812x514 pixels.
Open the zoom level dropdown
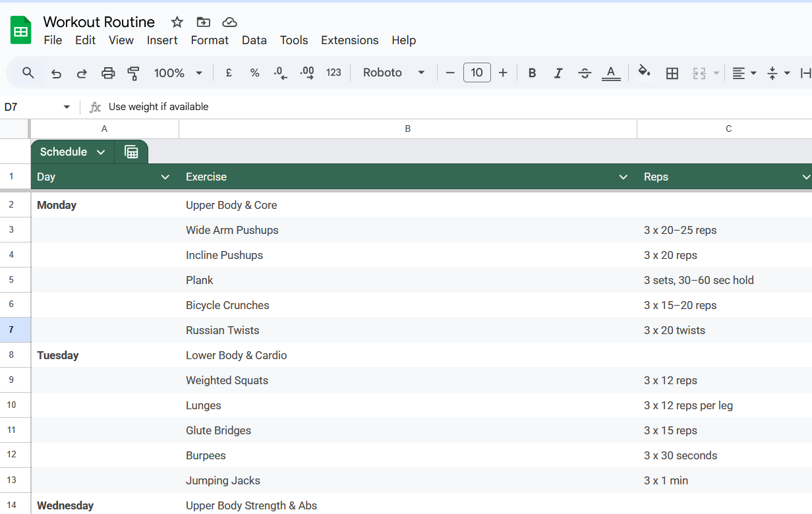coord(178,73)
